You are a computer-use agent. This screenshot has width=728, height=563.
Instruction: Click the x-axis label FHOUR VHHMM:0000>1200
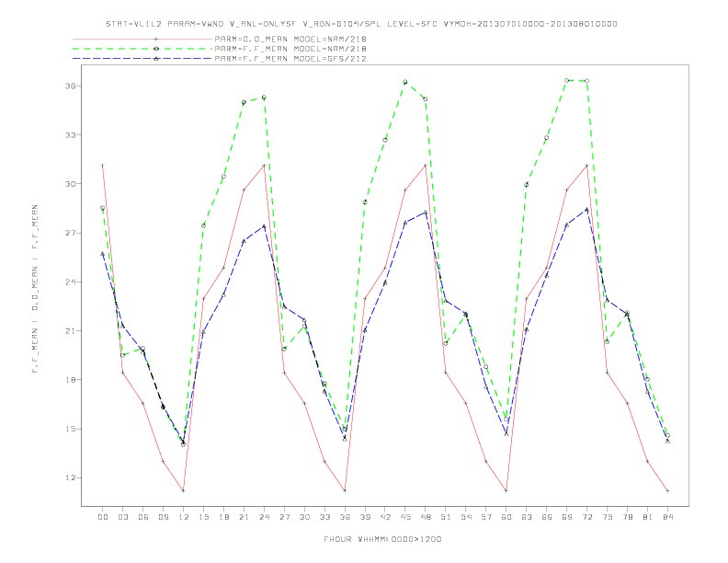[382, 539]
